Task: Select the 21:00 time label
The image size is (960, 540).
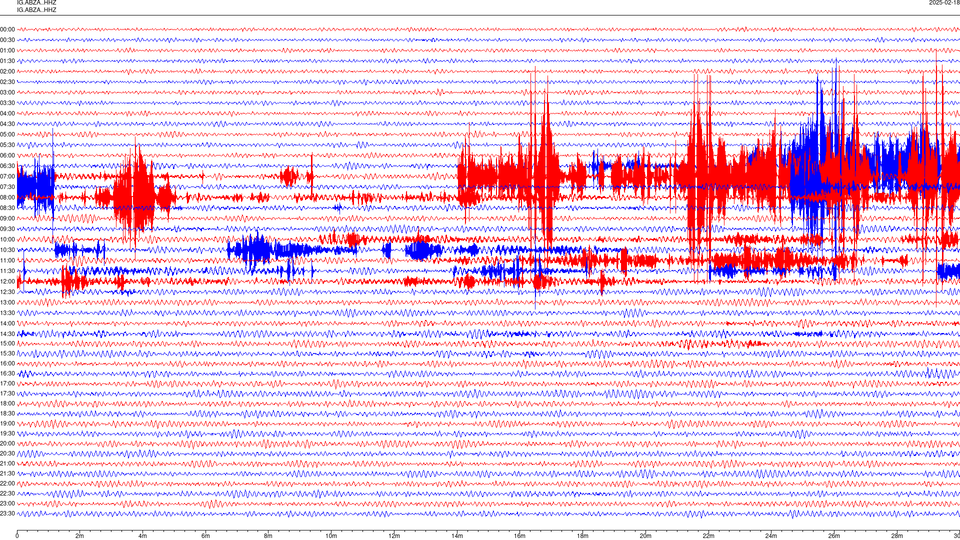Action: pos(7,463)
